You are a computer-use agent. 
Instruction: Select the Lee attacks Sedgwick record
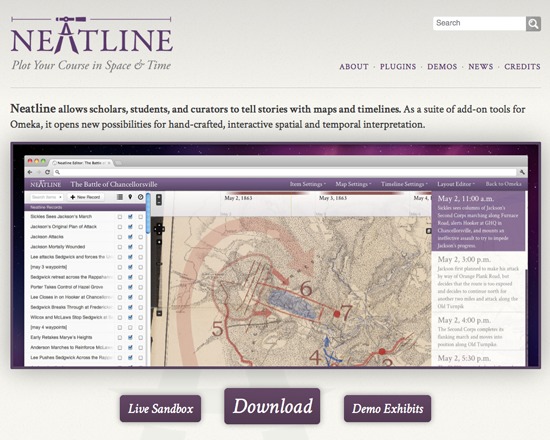[x=71, y=257]
